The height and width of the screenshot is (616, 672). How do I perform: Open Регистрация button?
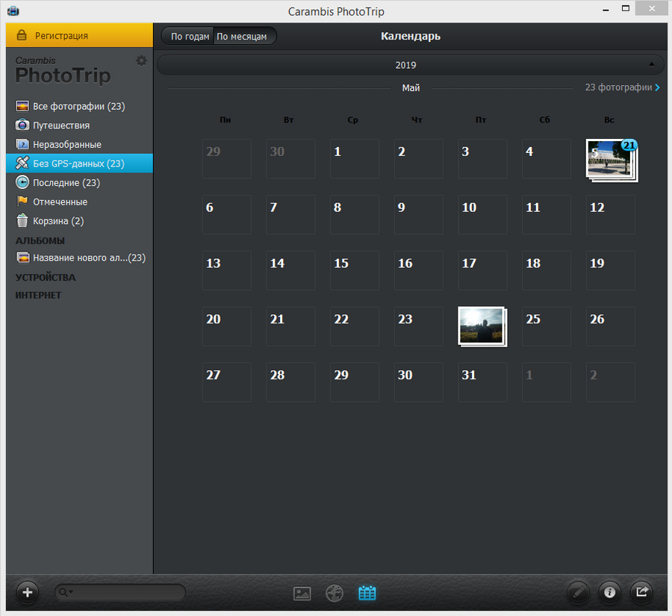(x=79, y=35)
